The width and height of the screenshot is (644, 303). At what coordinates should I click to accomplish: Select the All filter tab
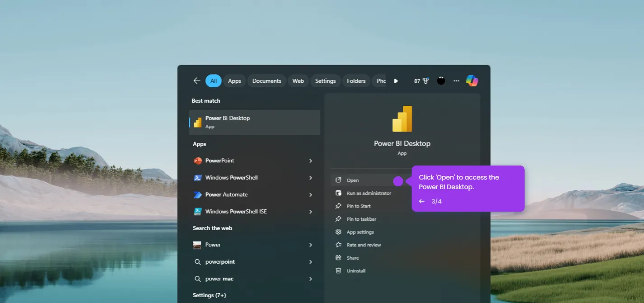[x=213, y=81]
